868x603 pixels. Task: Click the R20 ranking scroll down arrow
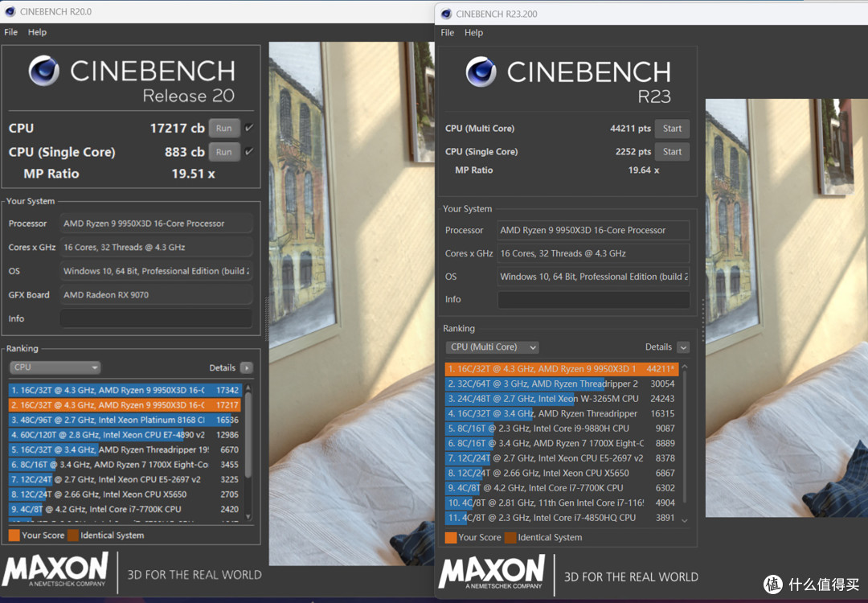coord(248,517)
